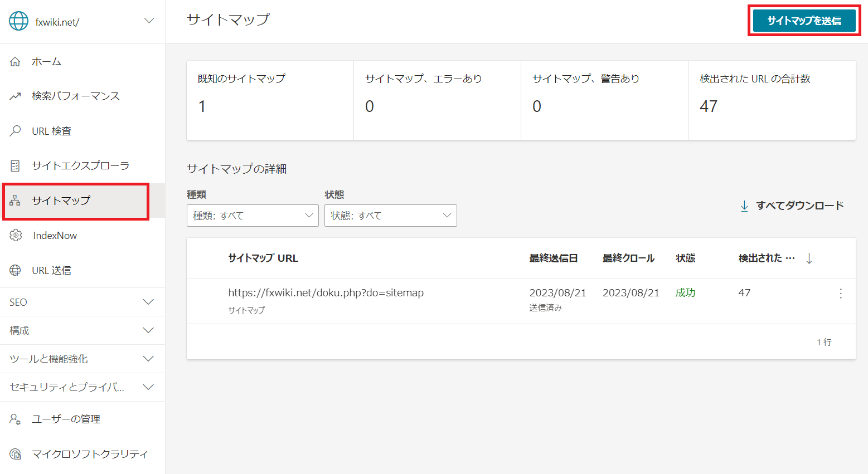Expand the fxwiki.net/ site selector
Screen dimensions: 868x474
click(149, 21)
